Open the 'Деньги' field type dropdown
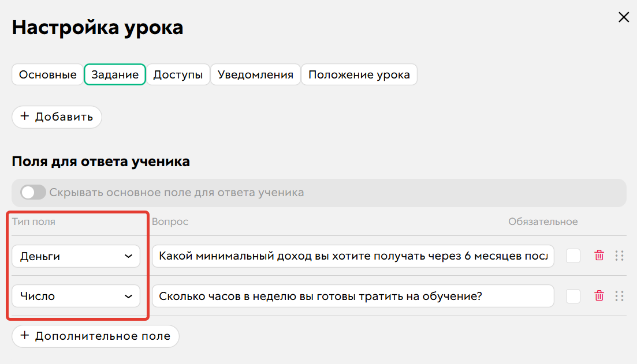Screen dimensions: 637x364 pos(76,256)
